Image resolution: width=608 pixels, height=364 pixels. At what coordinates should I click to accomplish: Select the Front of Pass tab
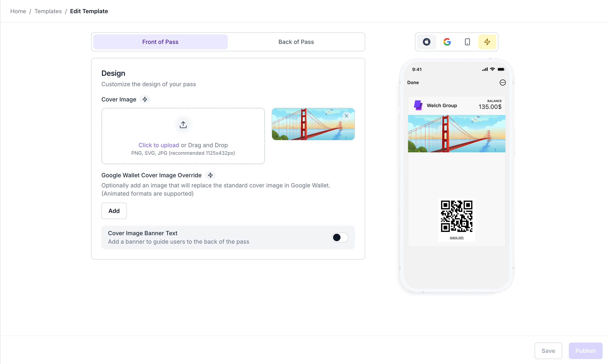(160, 42)
